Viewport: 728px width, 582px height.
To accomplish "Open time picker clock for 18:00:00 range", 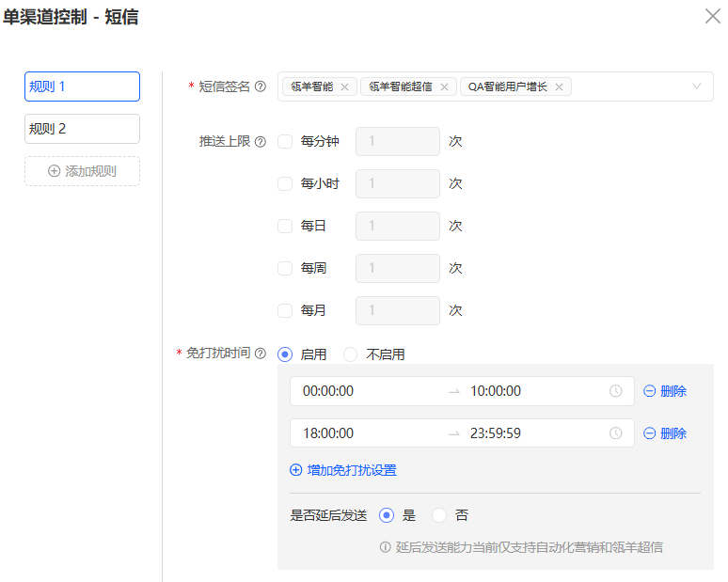I will click(x=616, y=433).
